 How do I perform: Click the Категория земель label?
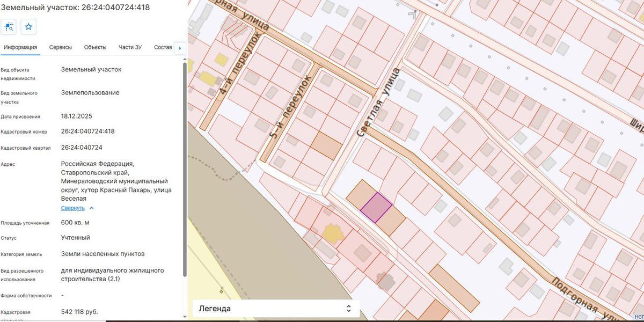21,254
